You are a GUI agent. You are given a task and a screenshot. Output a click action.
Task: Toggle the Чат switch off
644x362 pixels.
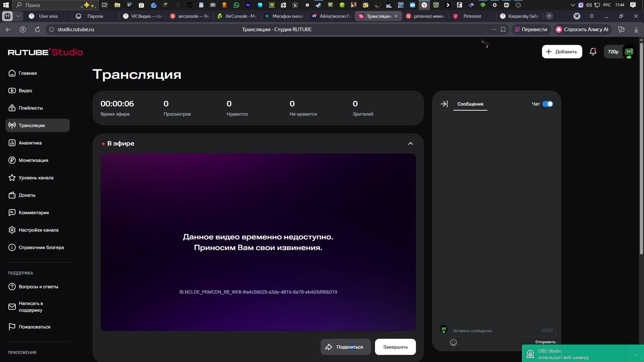(x=547, y=104)
